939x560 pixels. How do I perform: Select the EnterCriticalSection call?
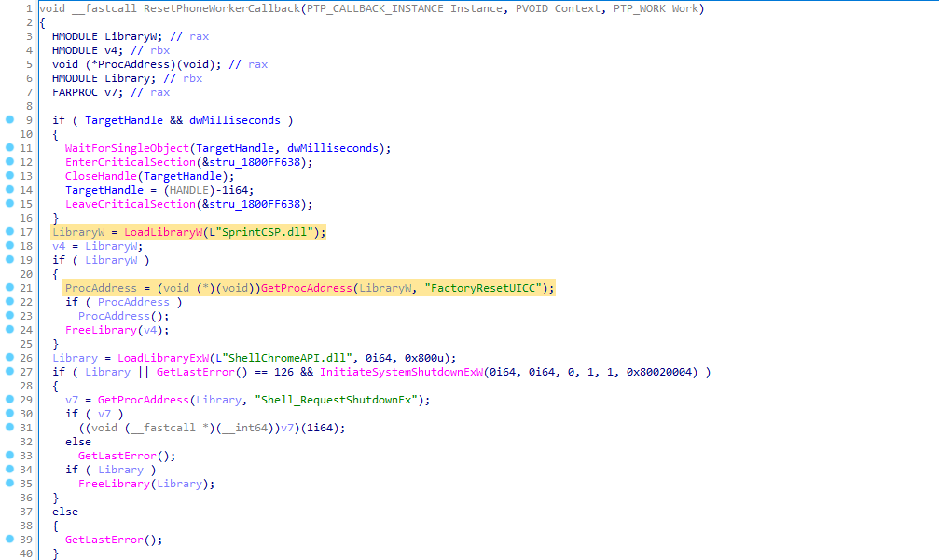click(131, 162)
